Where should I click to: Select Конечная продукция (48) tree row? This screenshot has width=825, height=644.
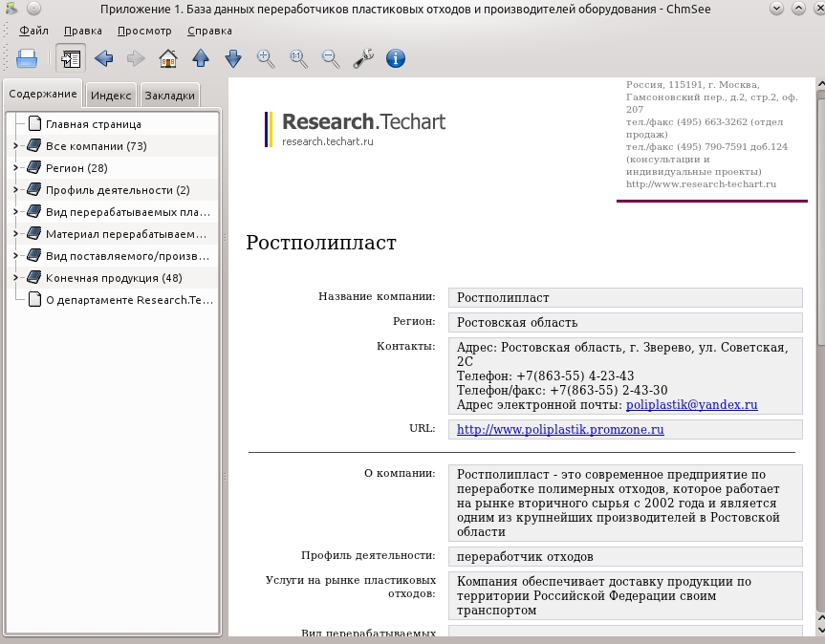(113, 278)
